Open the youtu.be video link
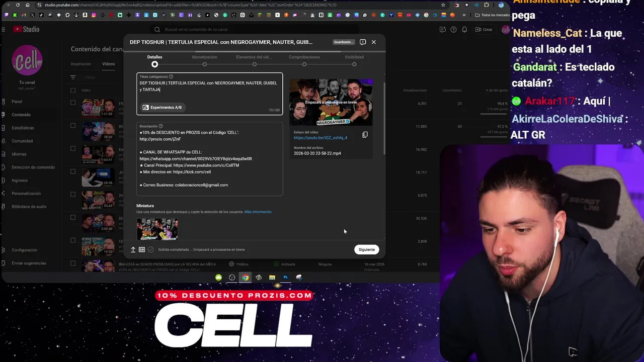Viewport: 644px width, 362px height. [320, 138]
